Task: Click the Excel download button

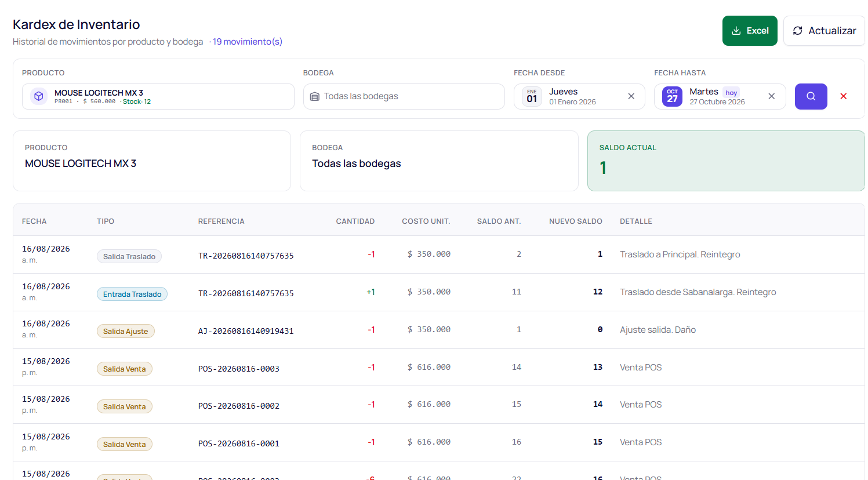Action: 750,31
